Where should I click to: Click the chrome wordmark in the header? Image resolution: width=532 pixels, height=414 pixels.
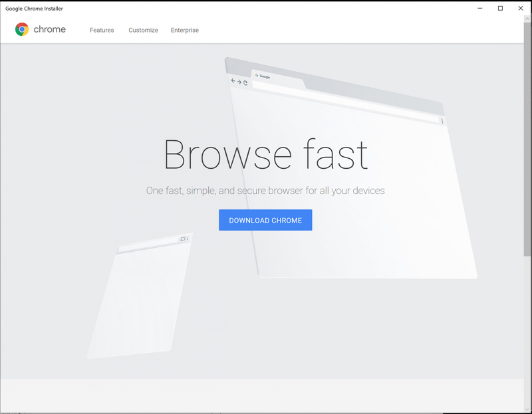[x=51, y=29]
